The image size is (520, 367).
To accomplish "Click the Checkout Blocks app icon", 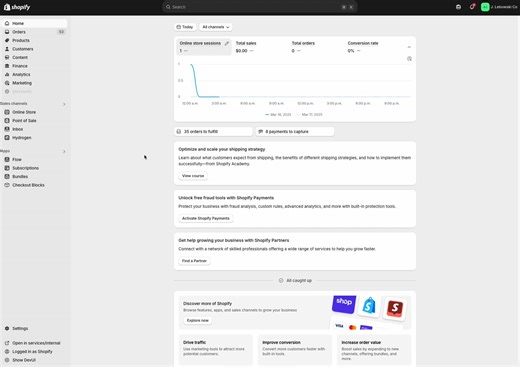I will (x=7, y=185).
